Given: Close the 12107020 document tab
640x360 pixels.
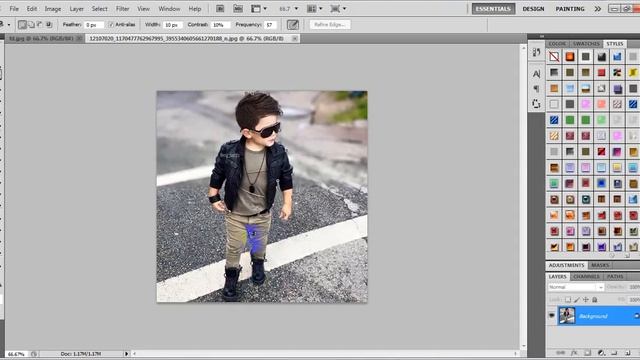Looking at the screenshot, I should 294,38.
